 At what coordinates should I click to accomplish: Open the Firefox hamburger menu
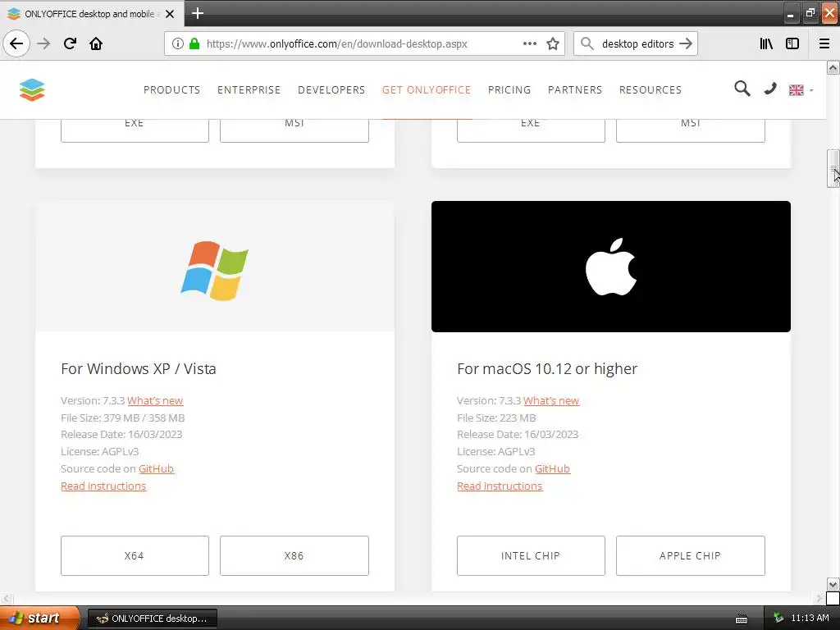(x=824, y=43)
